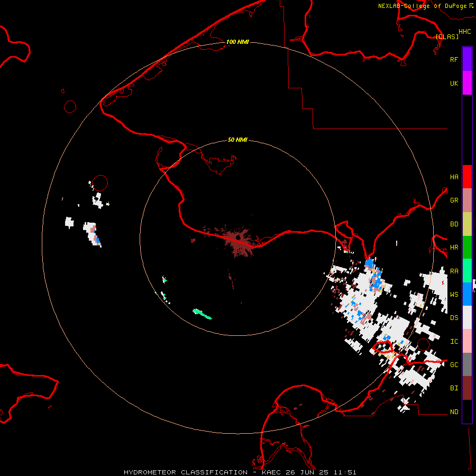The height and width of the screenshot is (476, 476).
Task: Click the dark-red biological clutter at the radar center
Action: coord(240,241)
